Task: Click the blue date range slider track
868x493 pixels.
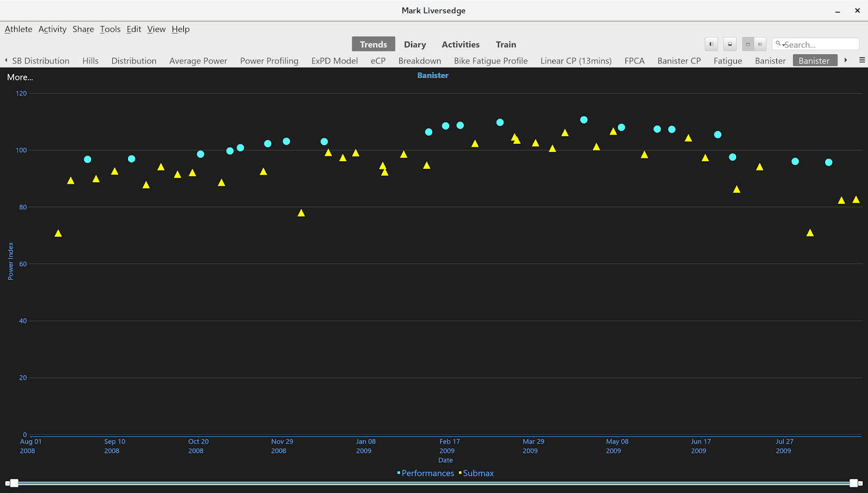Action: coord(434,483)
